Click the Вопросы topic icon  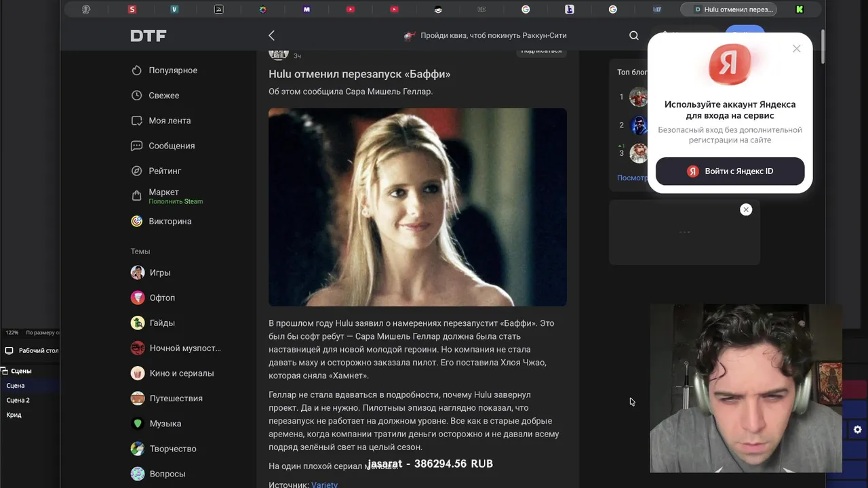[x=138, y=473]
